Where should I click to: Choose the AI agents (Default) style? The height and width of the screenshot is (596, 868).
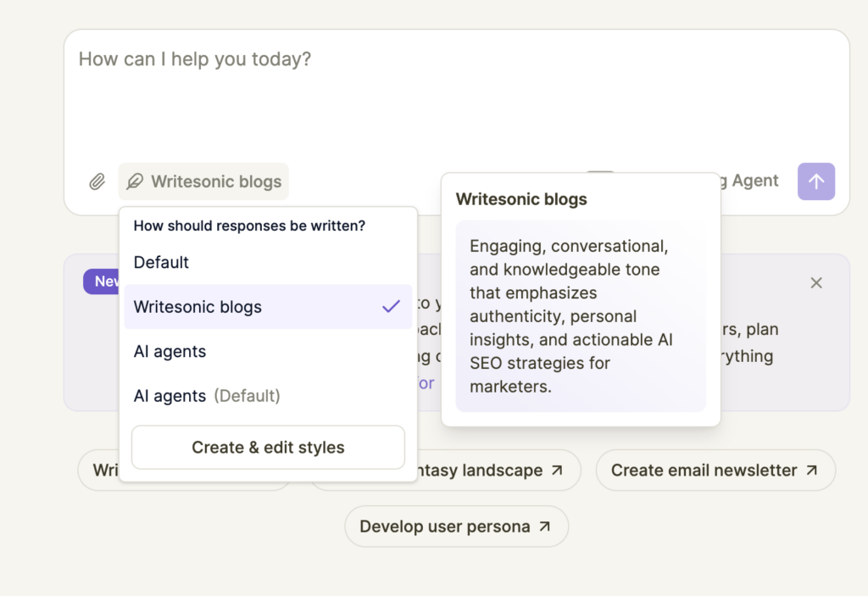coord(268,395)
